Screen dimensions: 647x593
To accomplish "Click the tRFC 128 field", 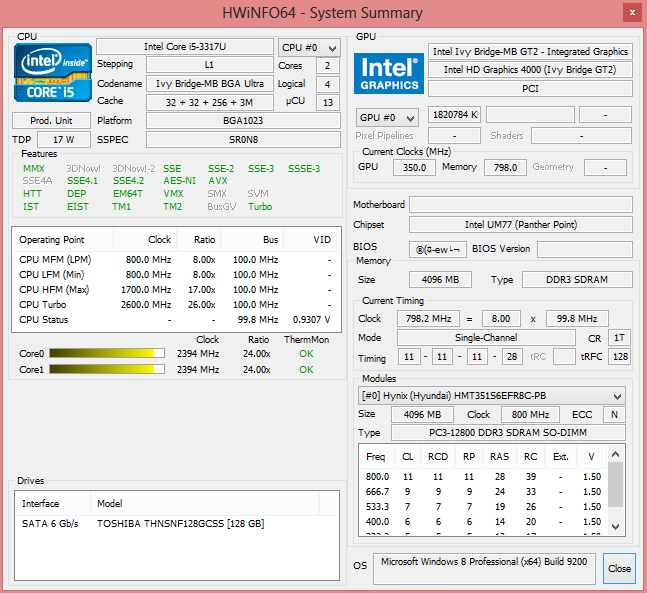I will [620, 357].
